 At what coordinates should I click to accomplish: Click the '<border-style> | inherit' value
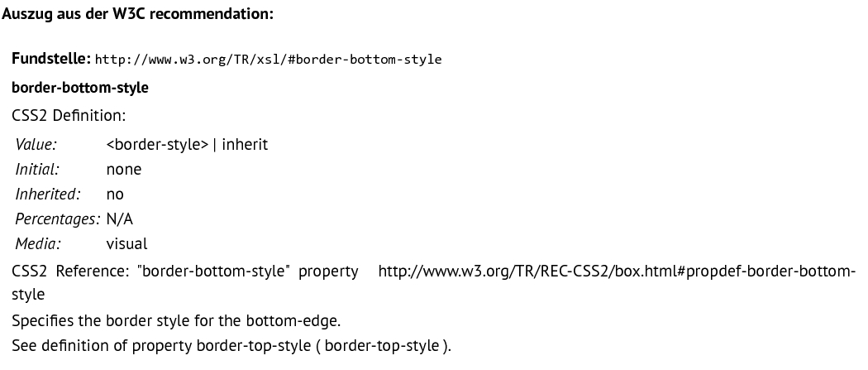tap(187, 144)
